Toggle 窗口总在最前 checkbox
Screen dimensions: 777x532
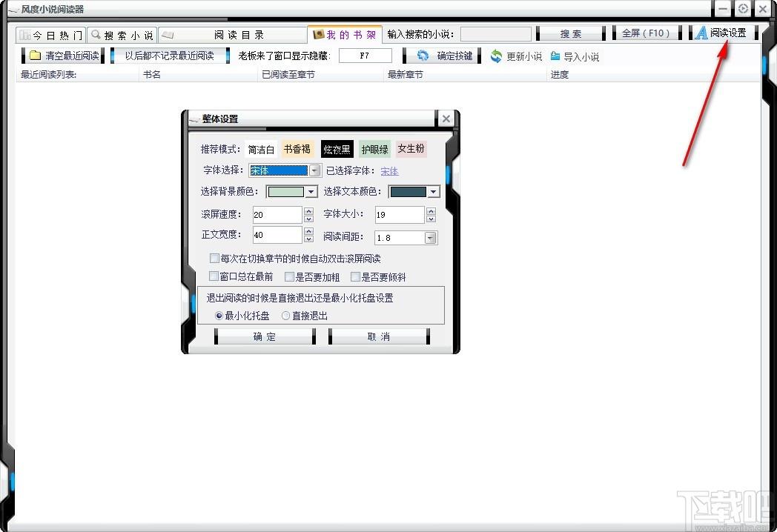point(214,276)
